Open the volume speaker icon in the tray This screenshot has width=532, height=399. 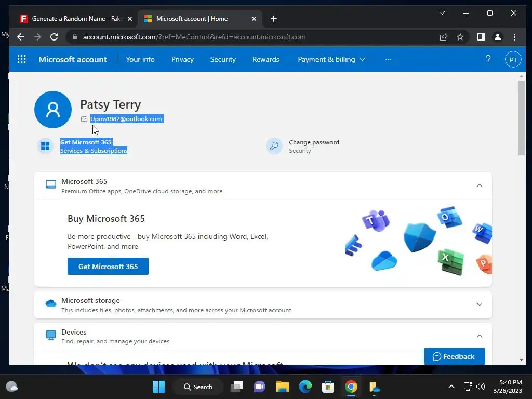click(x=481, y=387)
